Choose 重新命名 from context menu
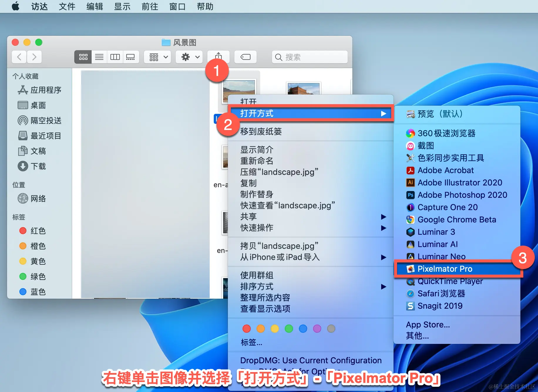 click(311, 161)
